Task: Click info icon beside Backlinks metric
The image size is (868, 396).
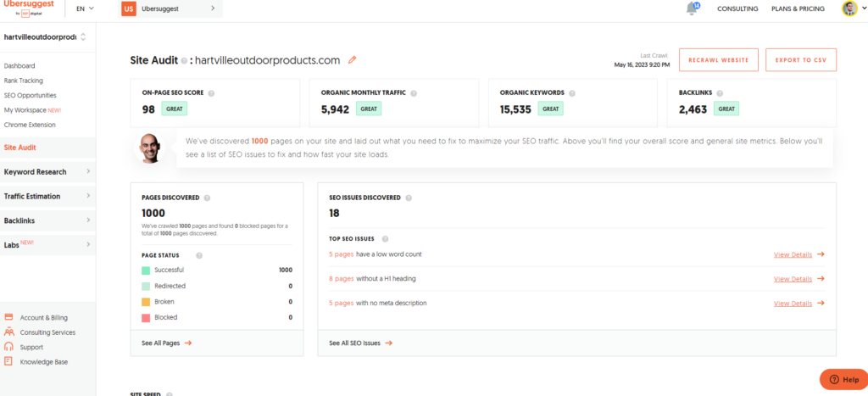Action: (x=720, y=93)
